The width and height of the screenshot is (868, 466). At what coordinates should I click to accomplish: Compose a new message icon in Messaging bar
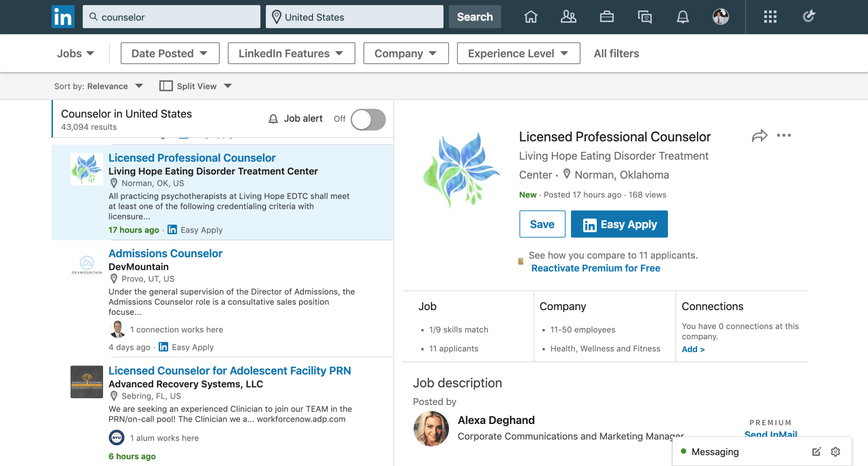tap(816, 452)
